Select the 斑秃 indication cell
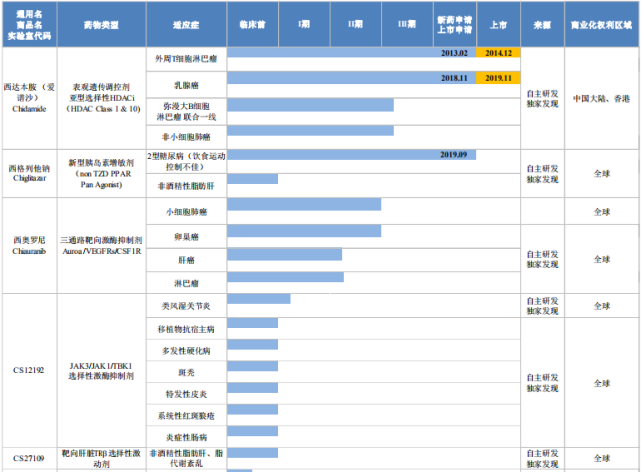Image resolution: width=641 pixels, height=472 pixels. point(186,372)
